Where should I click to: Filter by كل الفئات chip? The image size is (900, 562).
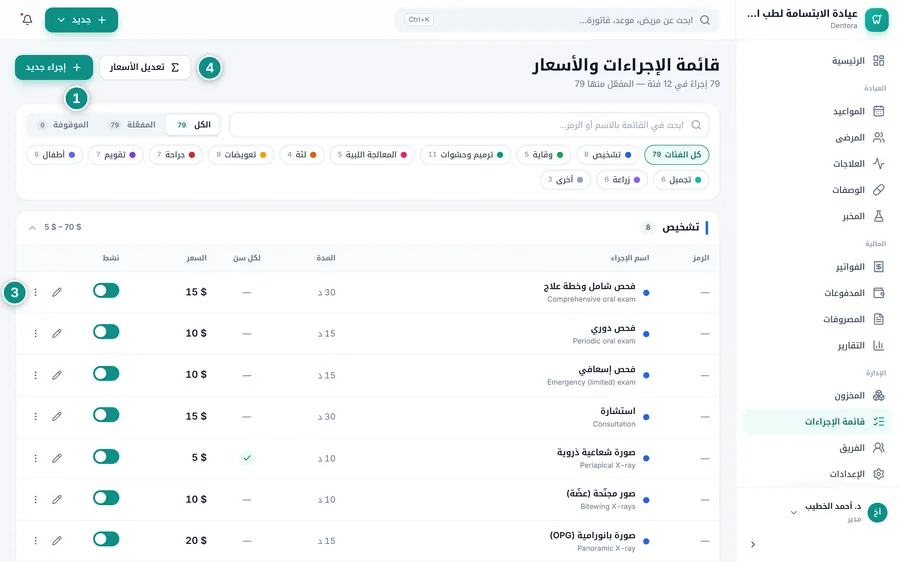coord(677,154)
